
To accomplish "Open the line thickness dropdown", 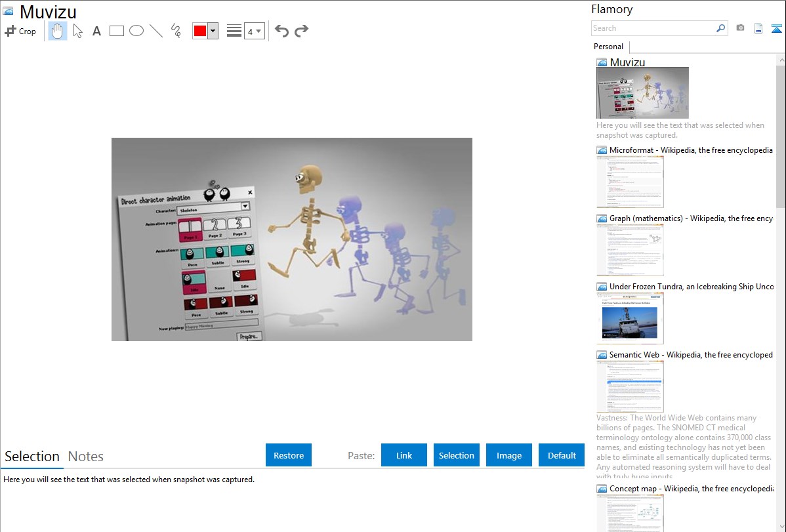I will tap(254, 31).
